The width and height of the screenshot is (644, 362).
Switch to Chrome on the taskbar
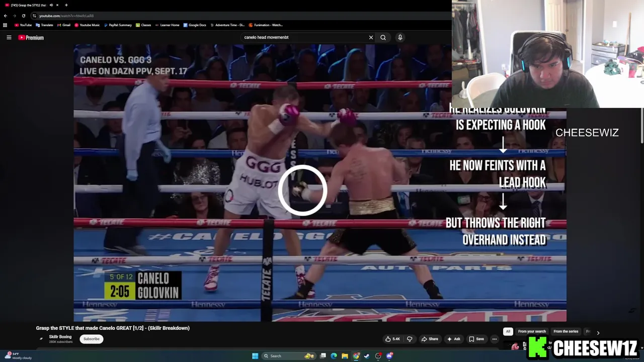pos(356,356)
